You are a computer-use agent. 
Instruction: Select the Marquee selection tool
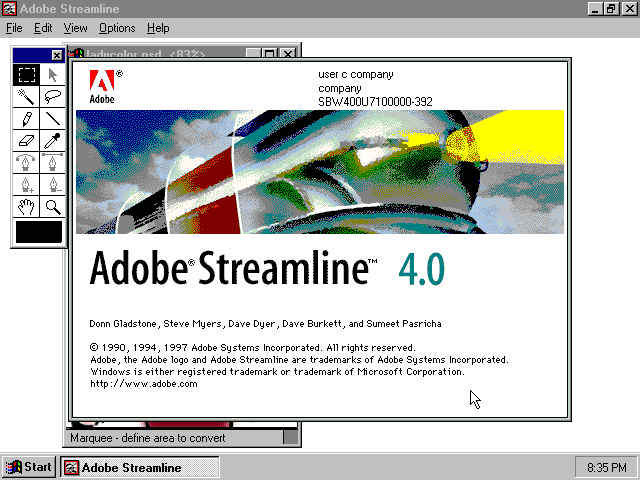pos(26,75)
